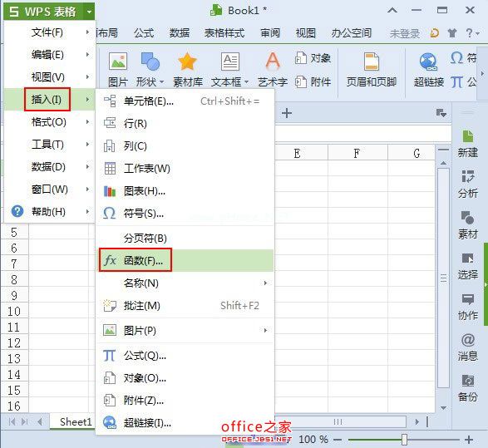
Task: Expand the 名称(N) submenu
Action: point(265,283)
